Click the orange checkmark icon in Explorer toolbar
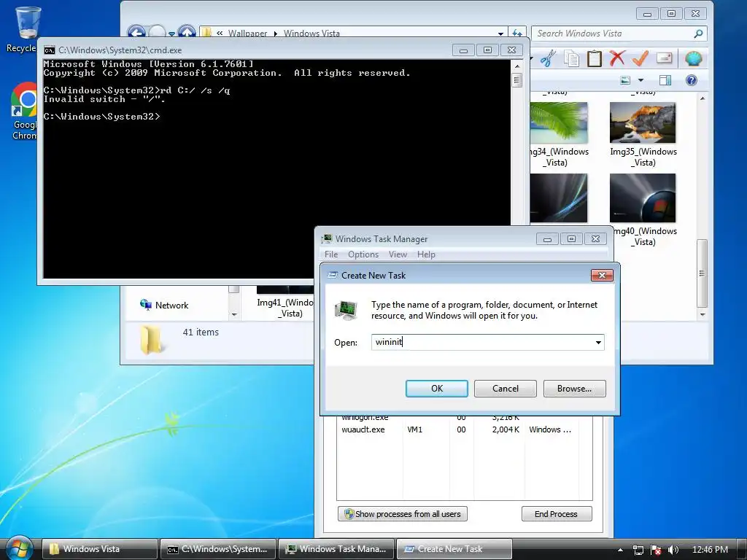747x560 pixels. click(x=640, y=58)
